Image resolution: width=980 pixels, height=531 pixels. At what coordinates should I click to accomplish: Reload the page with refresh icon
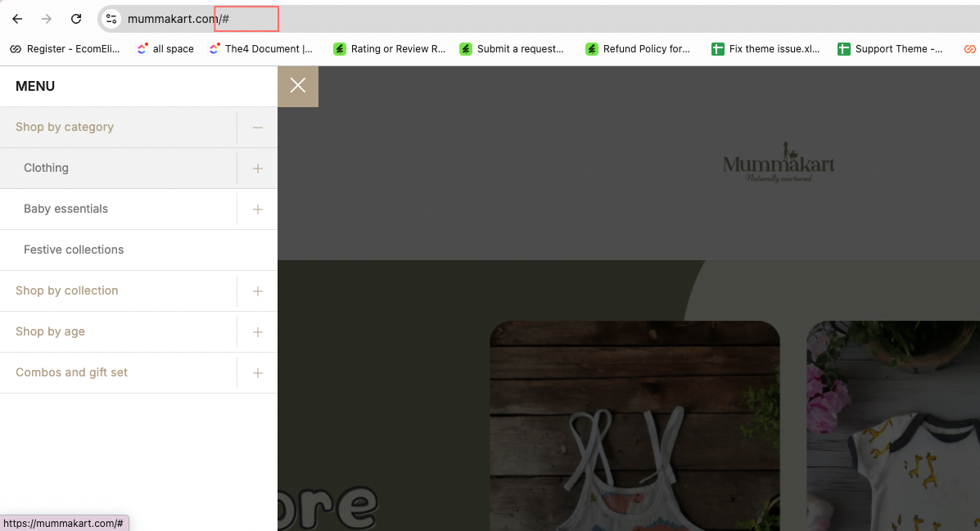76,19
